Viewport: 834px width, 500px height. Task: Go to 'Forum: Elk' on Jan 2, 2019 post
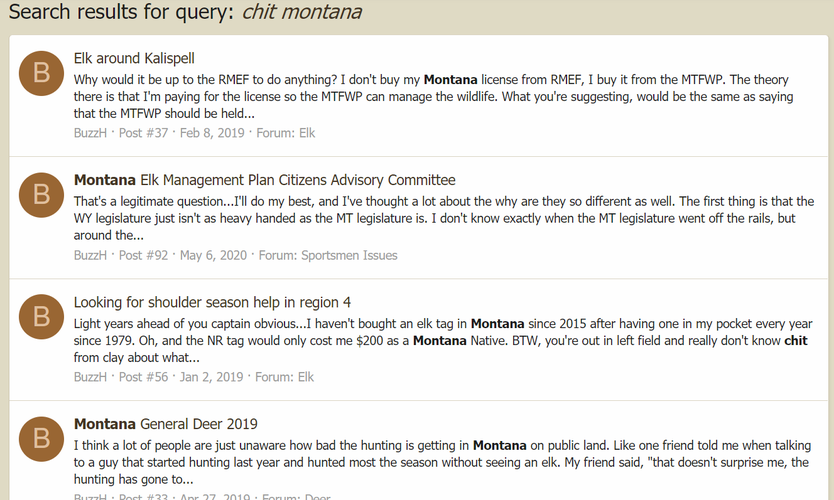click(x=285, y=377)
